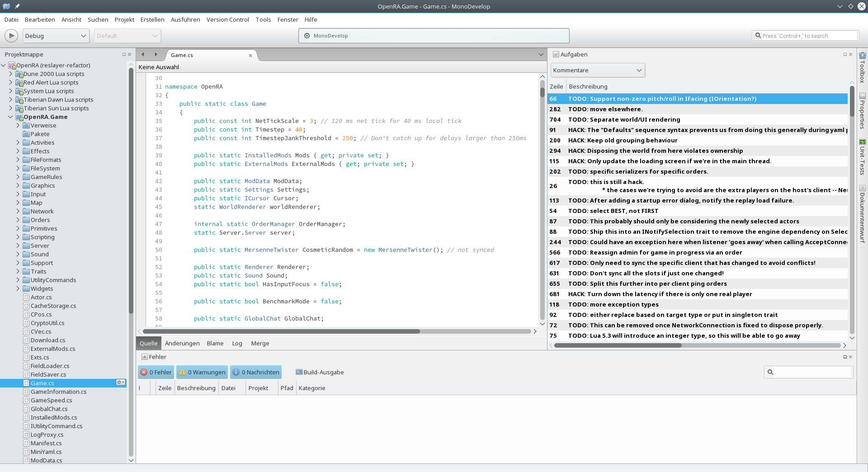This screenshot has width=868, height=472.
Task: Switch to the Blame tab
Action: [215, 343]
